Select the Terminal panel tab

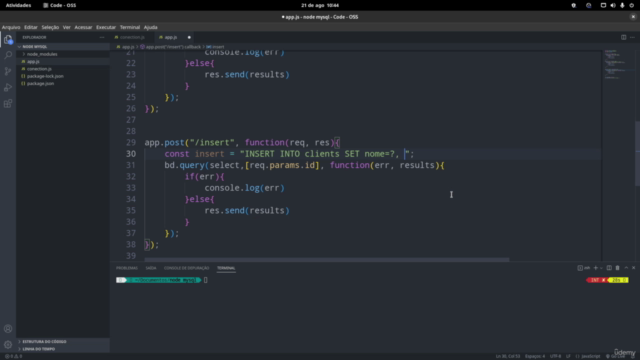226,268
